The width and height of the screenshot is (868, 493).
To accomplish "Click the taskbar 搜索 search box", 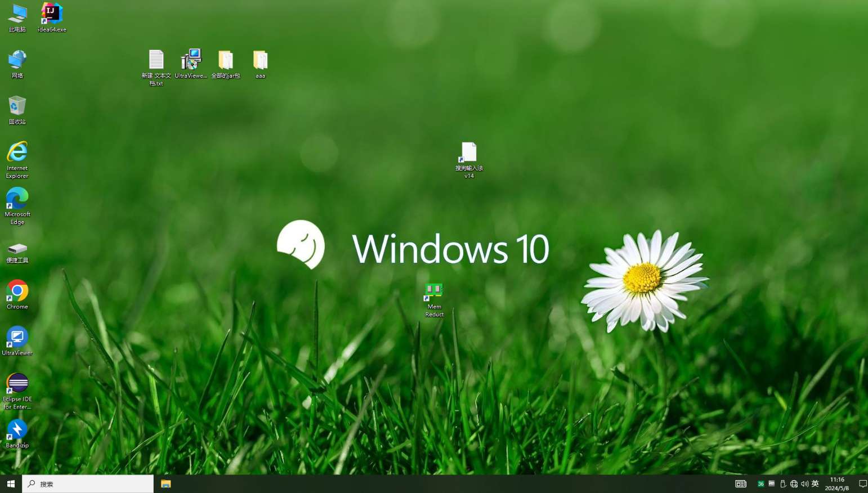I will [88, 484].
